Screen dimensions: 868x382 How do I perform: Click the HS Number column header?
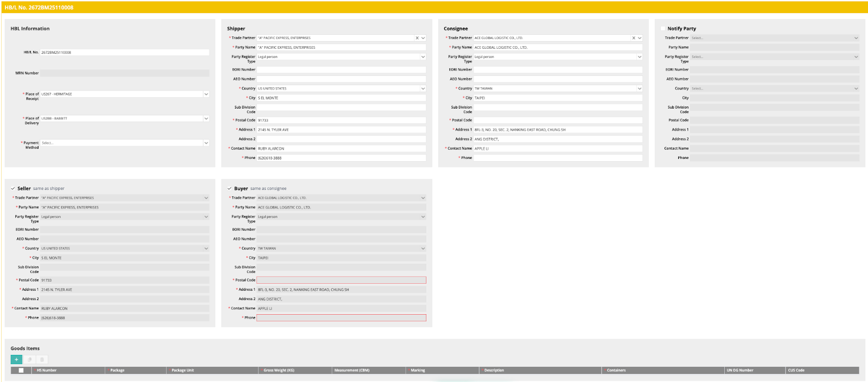(x=47, y=371)
